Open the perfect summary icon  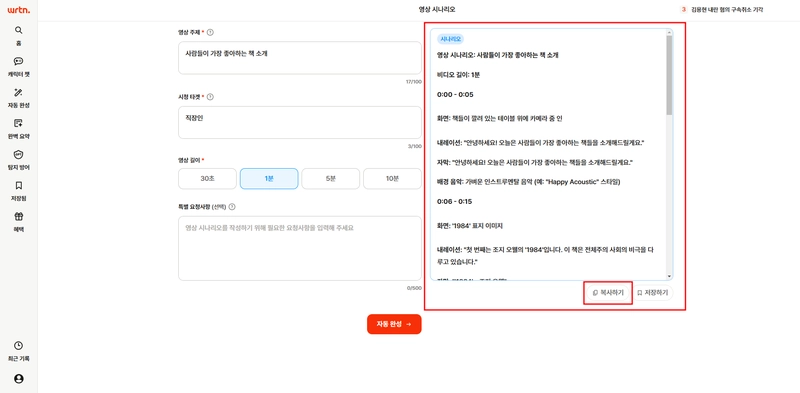pyautogui.click(x=19, y=123)
